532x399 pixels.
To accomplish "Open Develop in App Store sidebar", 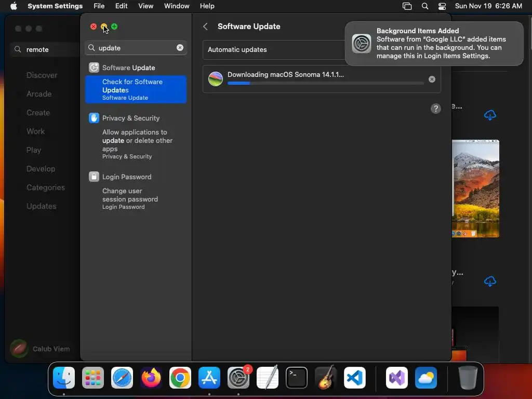I will pyautogui.click(x=41, y=169).
